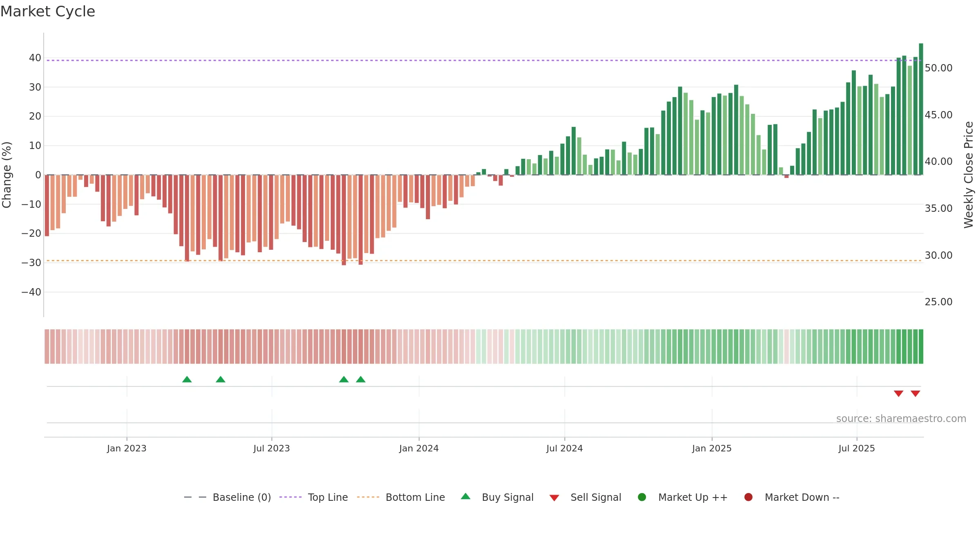
Task: Click the Jan 2024 axis label
Action: 419,449
